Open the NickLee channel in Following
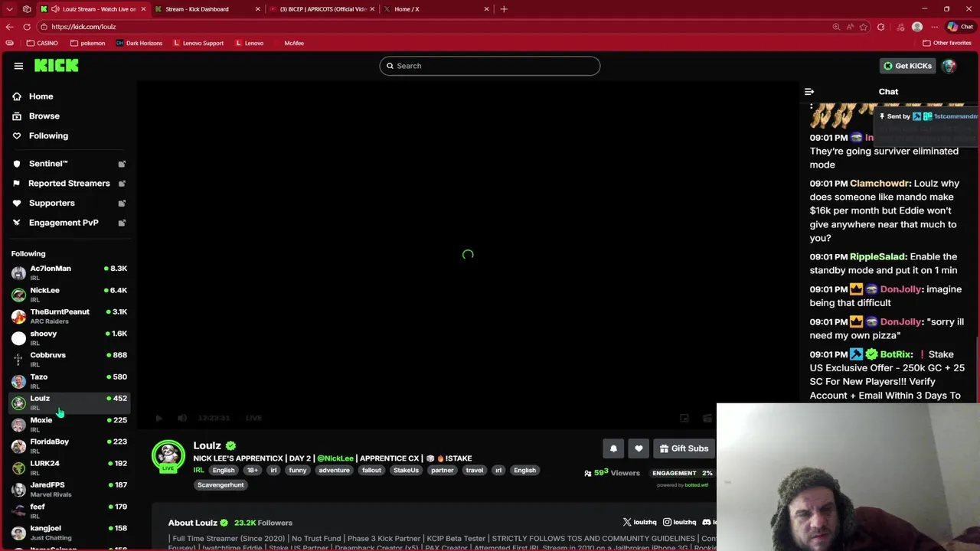Viewport: 980px width, 551px height. (x=69, y=294)
